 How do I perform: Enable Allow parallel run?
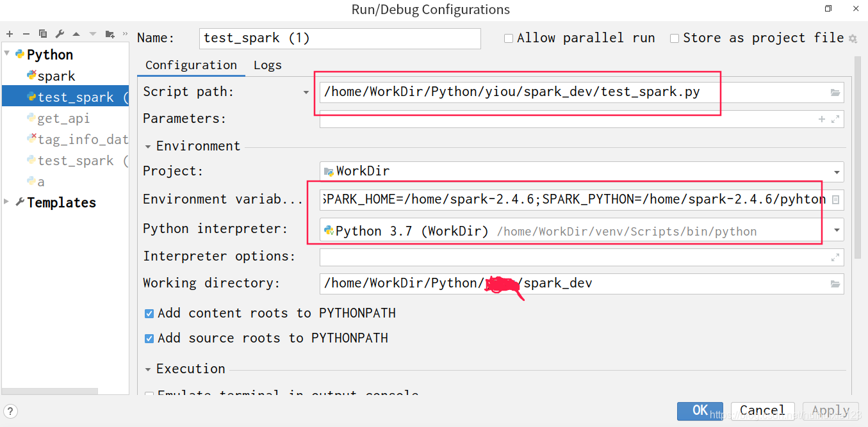pos(509,38)
